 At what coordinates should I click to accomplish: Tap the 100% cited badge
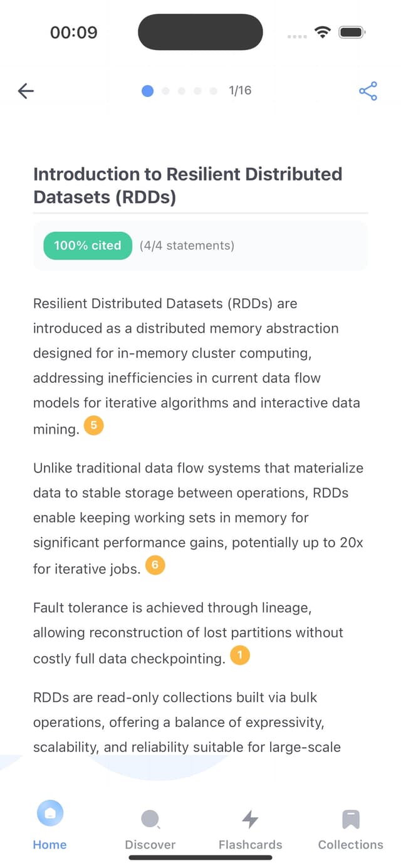(87, 246)
